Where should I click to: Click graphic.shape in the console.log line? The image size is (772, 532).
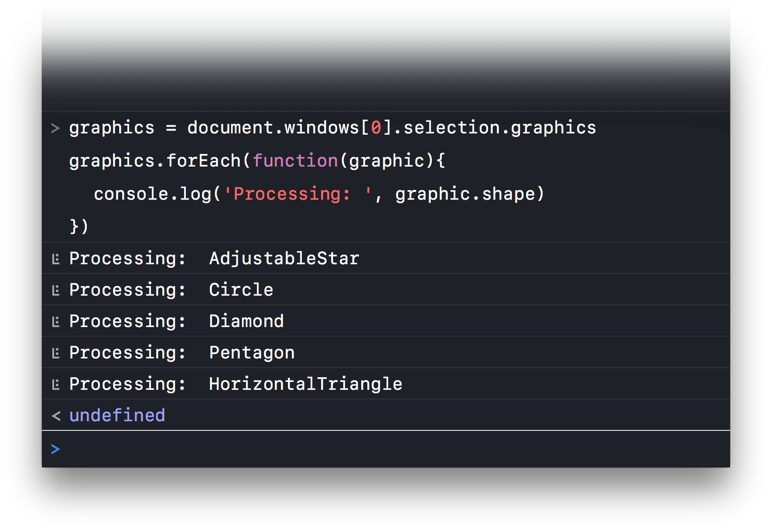(465, 194)
